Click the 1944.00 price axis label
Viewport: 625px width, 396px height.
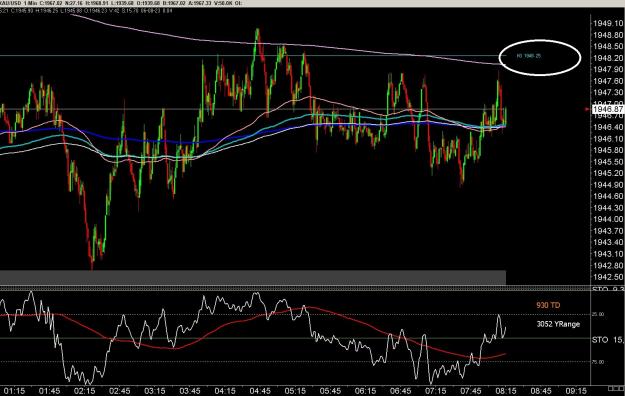608,219
